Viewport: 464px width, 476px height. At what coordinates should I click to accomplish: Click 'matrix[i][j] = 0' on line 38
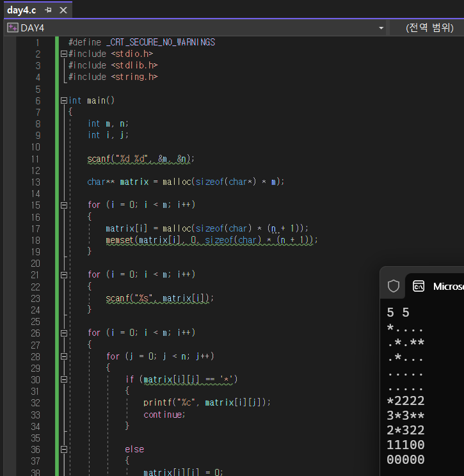pos(183,472)
